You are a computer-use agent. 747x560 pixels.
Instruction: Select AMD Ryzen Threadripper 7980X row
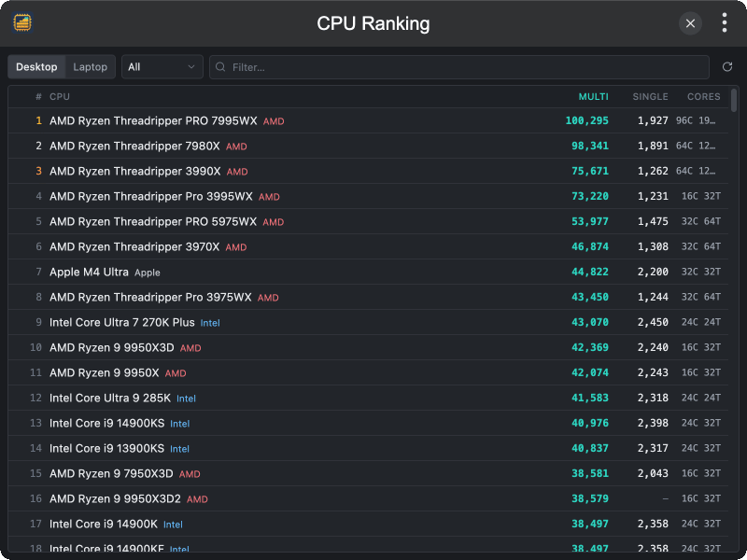click(368, 146)
